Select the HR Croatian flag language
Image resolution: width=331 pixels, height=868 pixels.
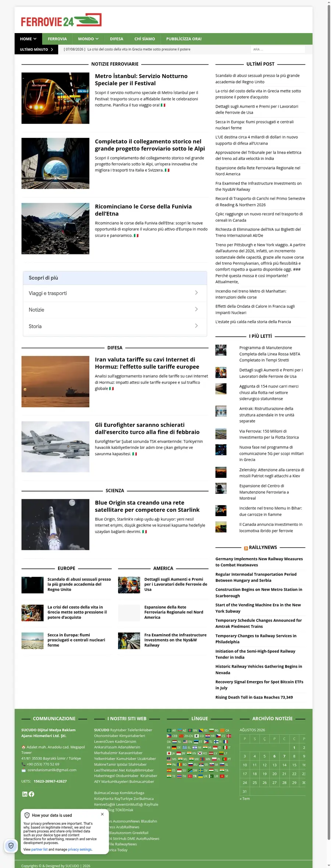tap(210, 736)
